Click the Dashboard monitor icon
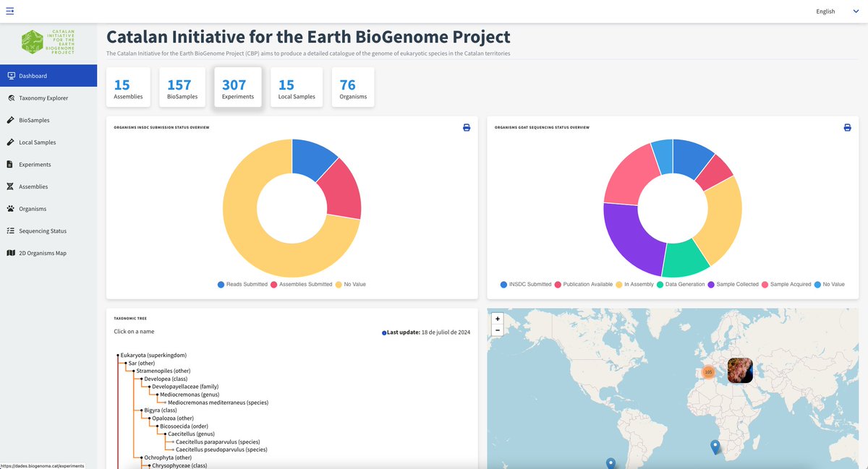 click(11, 76)
